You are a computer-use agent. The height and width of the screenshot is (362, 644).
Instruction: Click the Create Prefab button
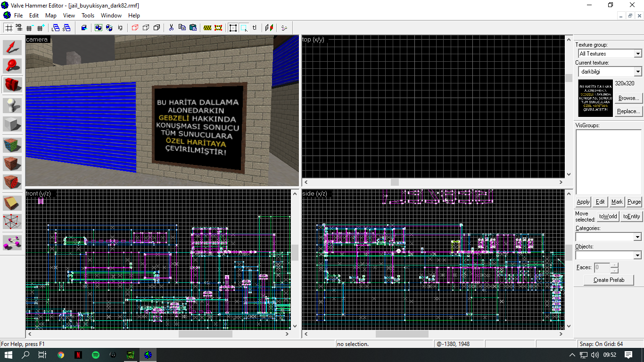click(609, 280)
